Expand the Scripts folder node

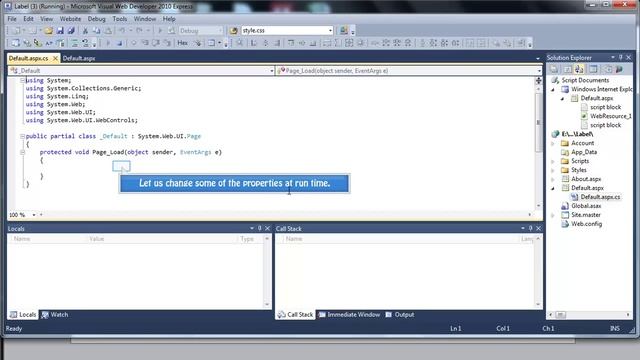tap(554, 162)
